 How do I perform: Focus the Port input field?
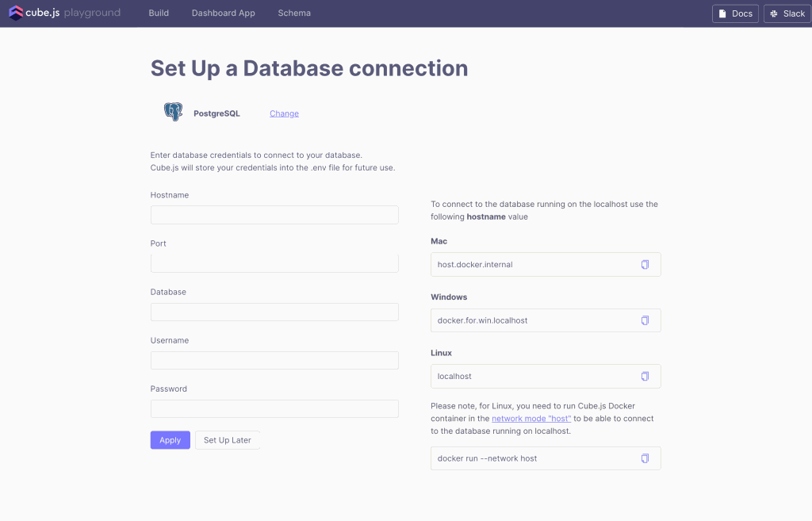(x=274, y=263)
